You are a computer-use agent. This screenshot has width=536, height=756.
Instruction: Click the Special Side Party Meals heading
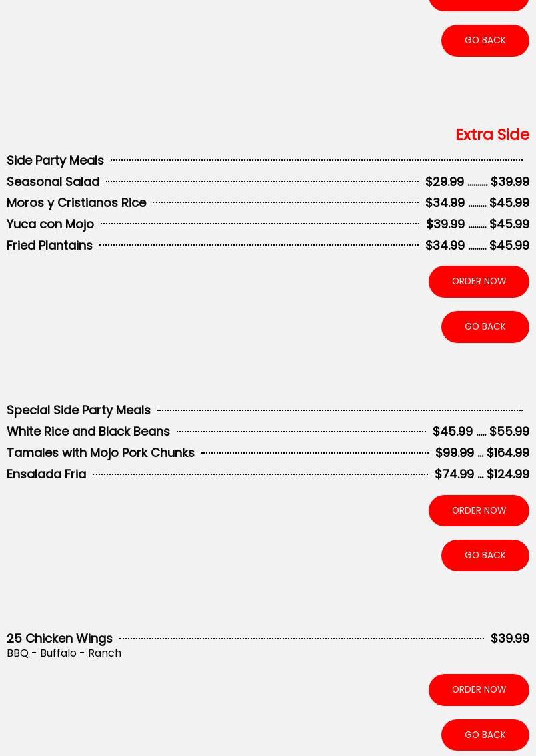79,410
